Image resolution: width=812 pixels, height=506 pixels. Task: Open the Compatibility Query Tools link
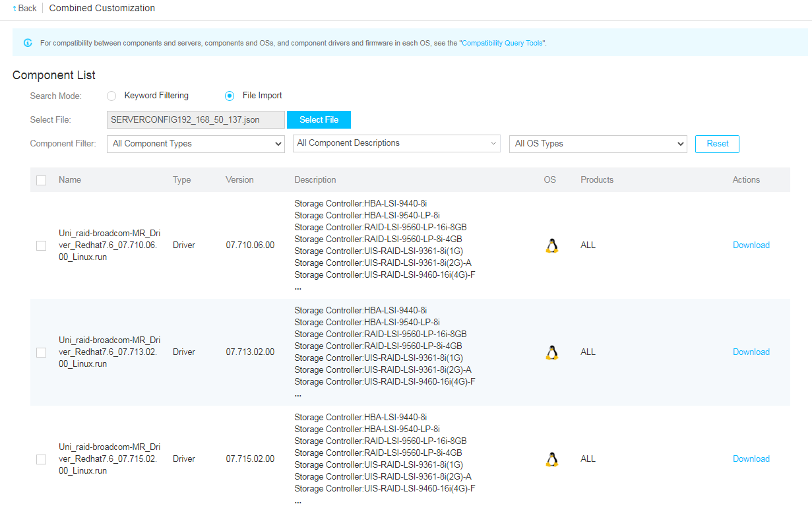502,43
